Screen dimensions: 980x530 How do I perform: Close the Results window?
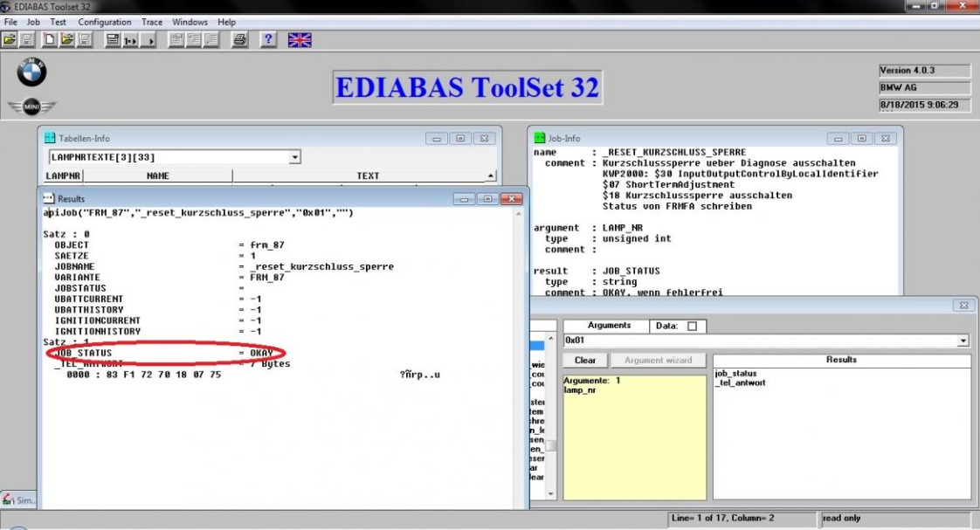coord(510,199)
